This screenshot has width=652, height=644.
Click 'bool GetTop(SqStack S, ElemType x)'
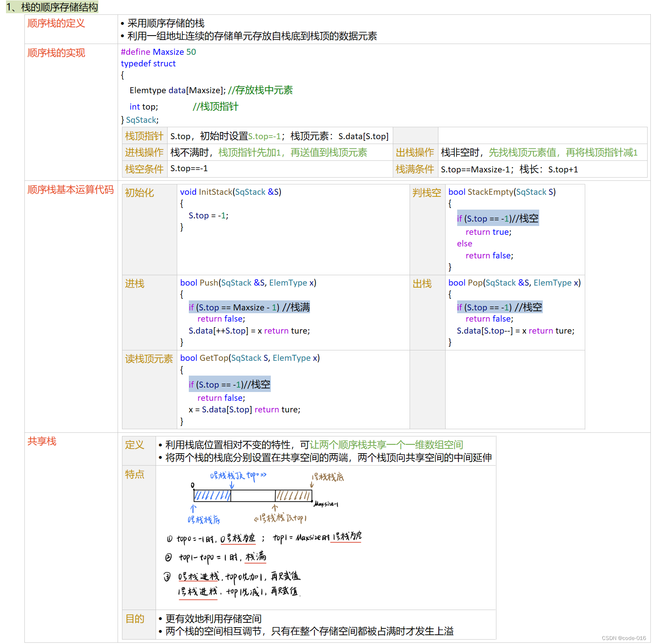click(250, 358)
